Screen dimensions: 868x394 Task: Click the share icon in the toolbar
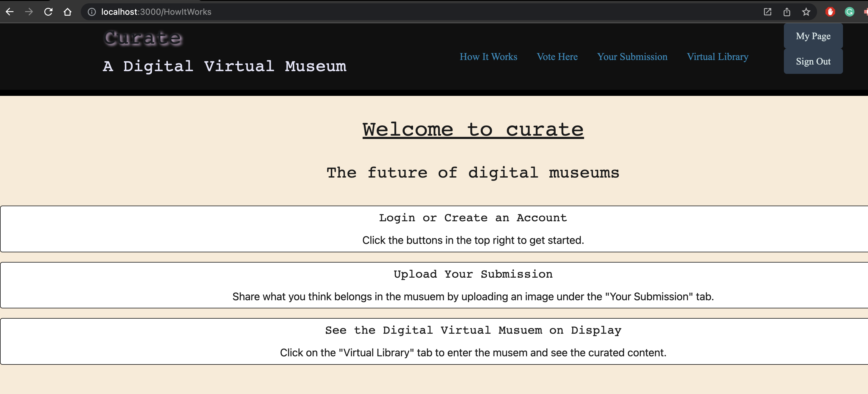tap(787, 11)
